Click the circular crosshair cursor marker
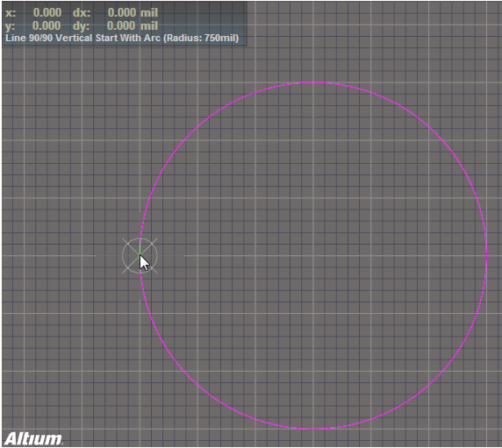Viewport: 502px width, 448px height. [140, 255]
